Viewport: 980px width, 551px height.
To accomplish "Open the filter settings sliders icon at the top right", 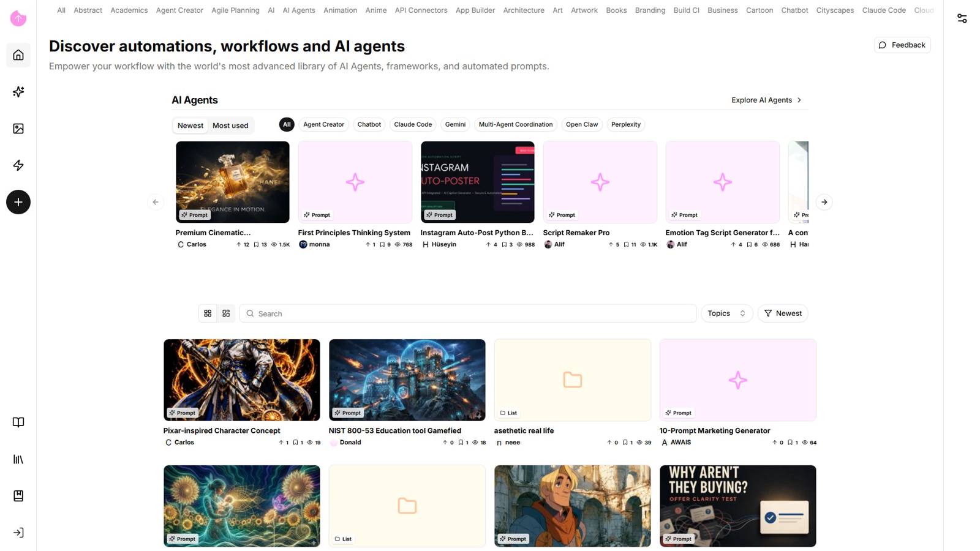I will click(x=962, y=18).
